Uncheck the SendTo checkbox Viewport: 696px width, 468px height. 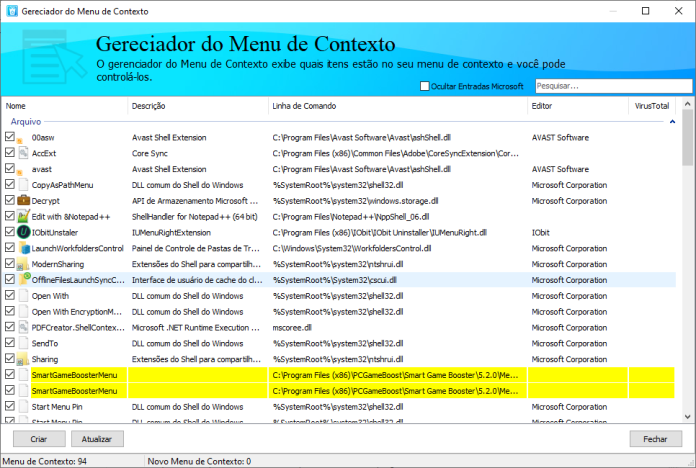click(x=10, y=342)
